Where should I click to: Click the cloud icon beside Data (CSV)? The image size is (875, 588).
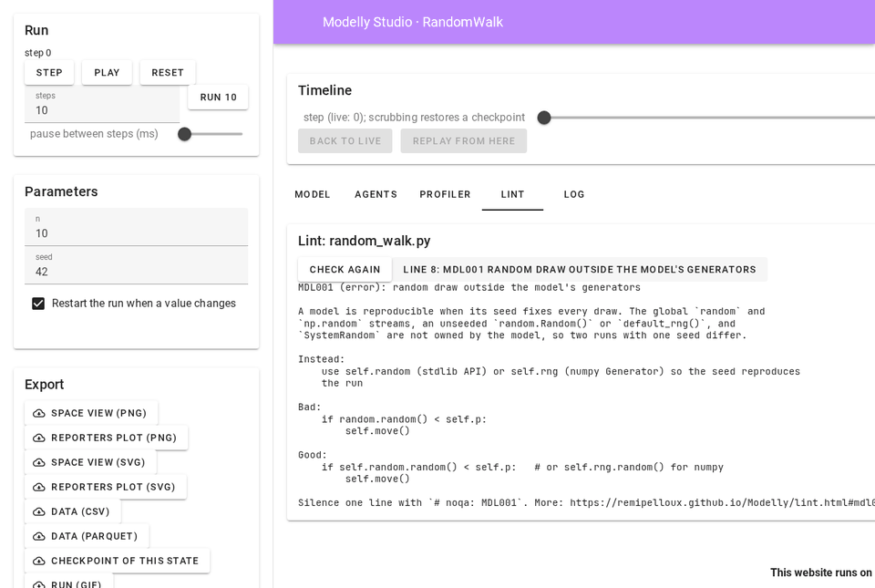(39, 511)
